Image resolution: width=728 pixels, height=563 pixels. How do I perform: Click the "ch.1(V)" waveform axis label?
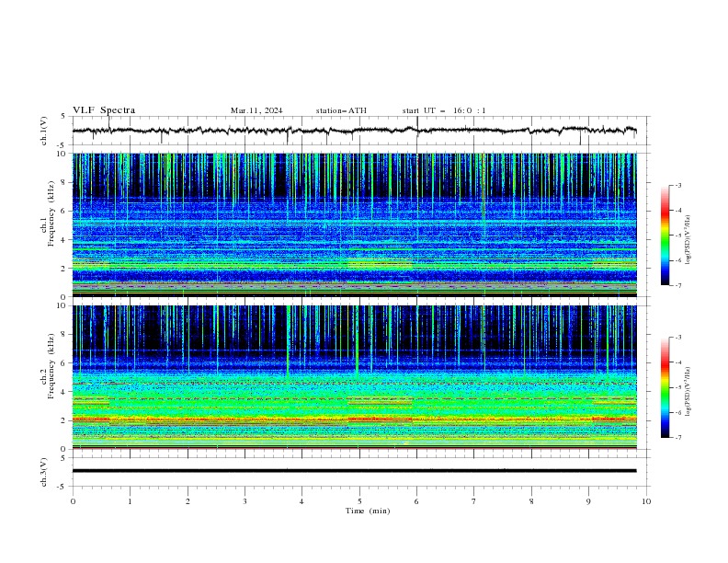(x=43, y=131)
